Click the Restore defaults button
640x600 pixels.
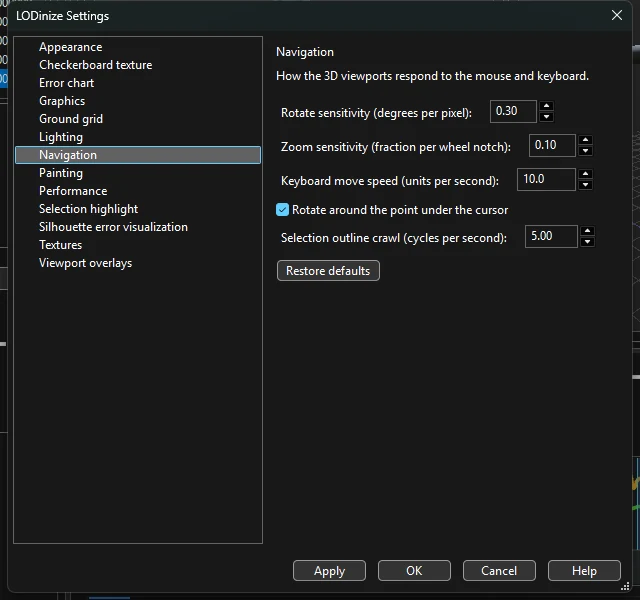tap(328, 271)
